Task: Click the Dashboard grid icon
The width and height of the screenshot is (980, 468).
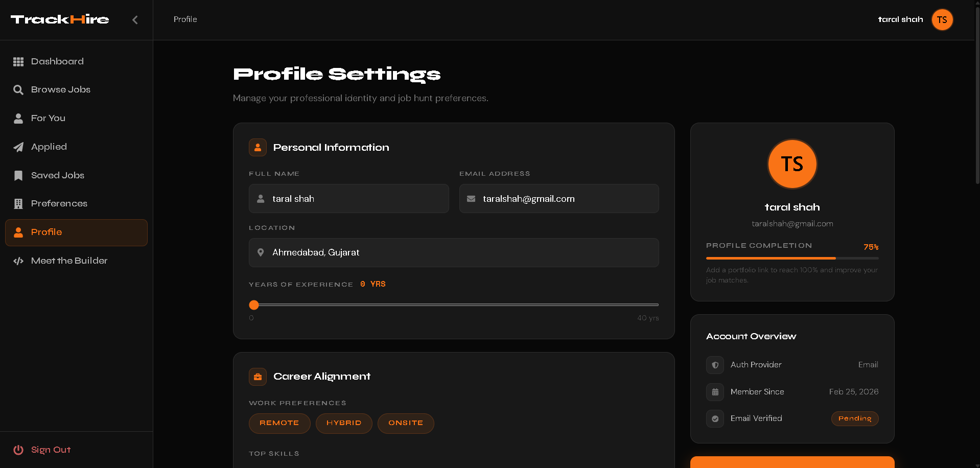Action: click(x=18, y=62)
